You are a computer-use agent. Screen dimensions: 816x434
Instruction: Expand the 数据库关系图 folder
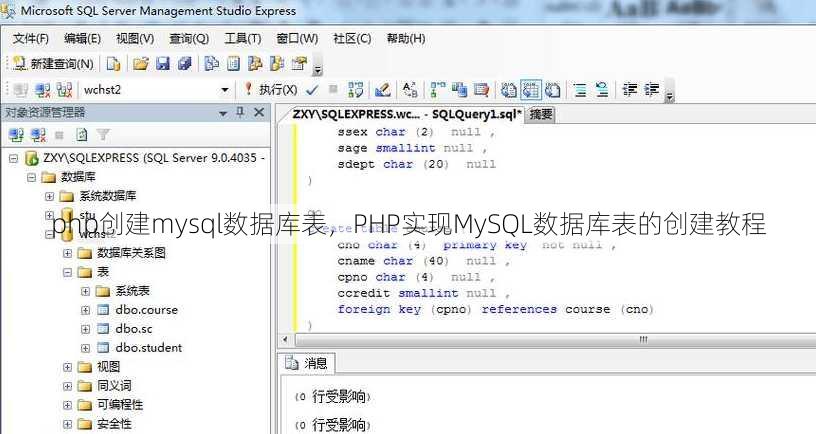tap(68, 253)
